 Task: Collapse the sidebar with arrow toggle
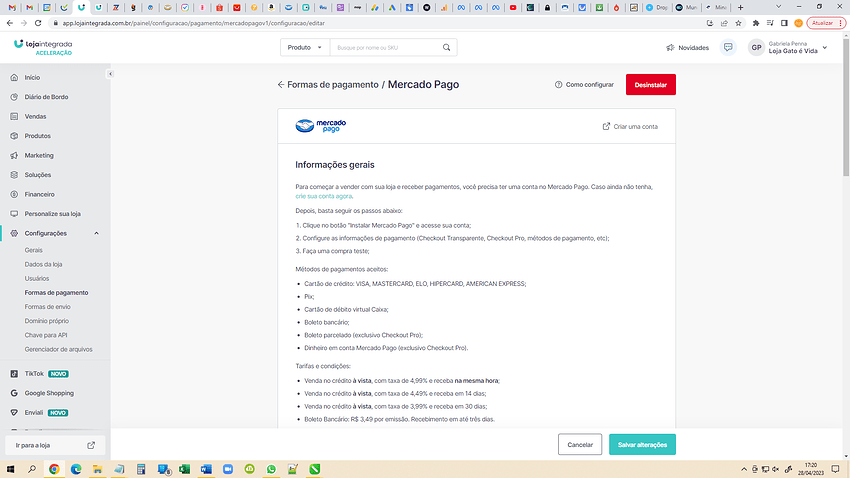tap(110, 74)
